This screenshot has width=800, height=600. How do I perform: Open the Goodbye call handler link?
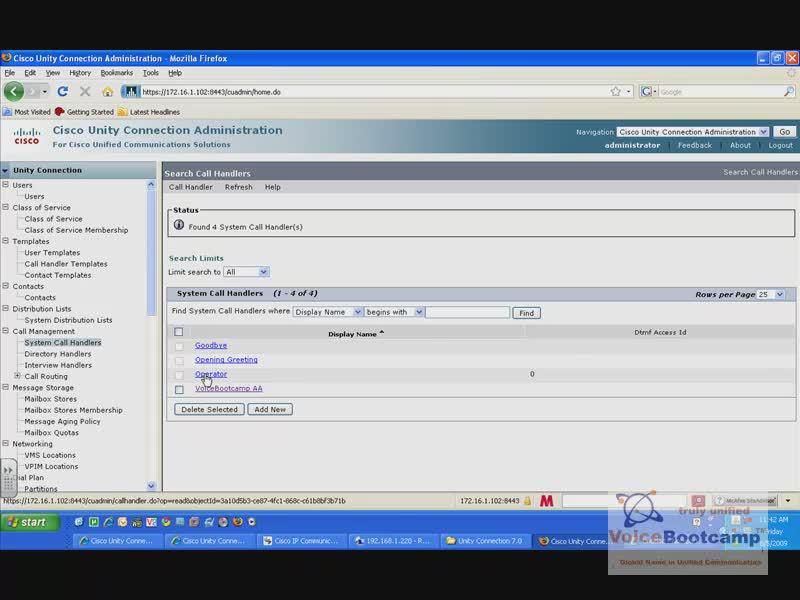click(211, 345)
